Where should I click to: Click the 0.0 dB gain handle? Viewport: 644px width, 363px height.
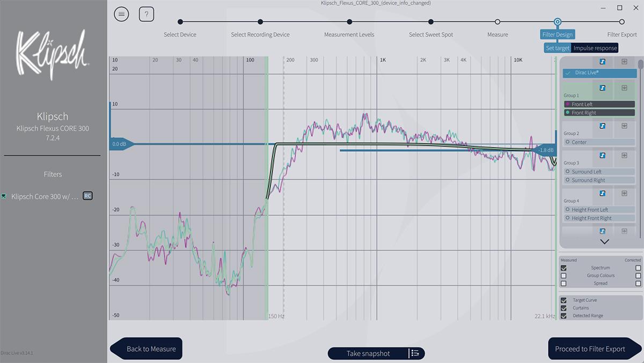click(122, 144)
